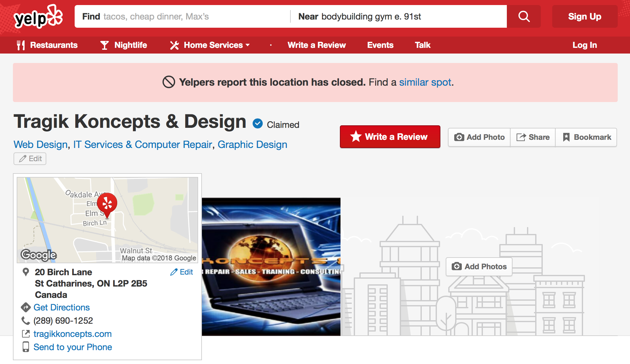Click the Get Directions diamond icon
Screen dimensions: 630x364
pyautogui.click(x=26, y=307)
